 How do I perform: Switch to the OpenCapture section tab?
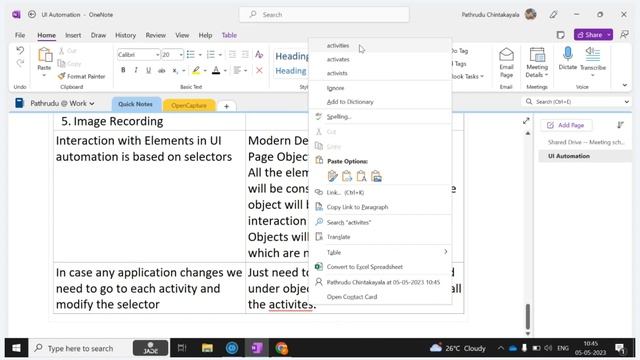pos(189,105)
